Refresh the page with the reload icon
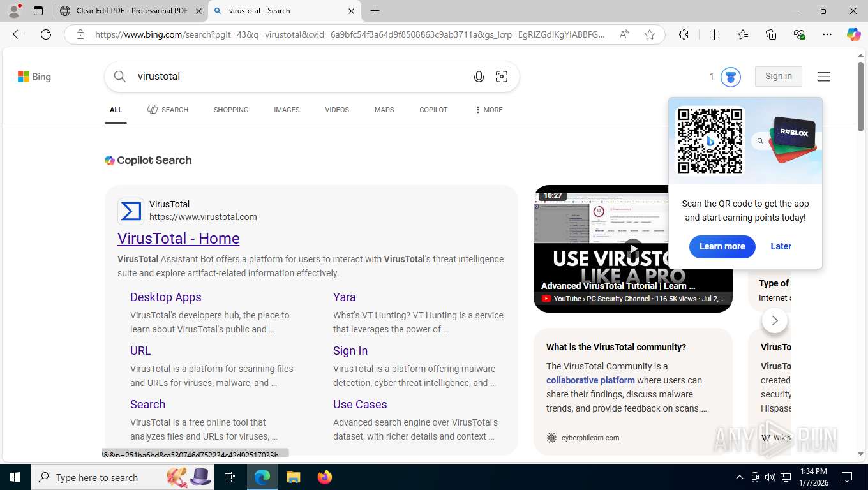This screenshot has height=490, width=868. pyautogui.click(x=46, y=34)
